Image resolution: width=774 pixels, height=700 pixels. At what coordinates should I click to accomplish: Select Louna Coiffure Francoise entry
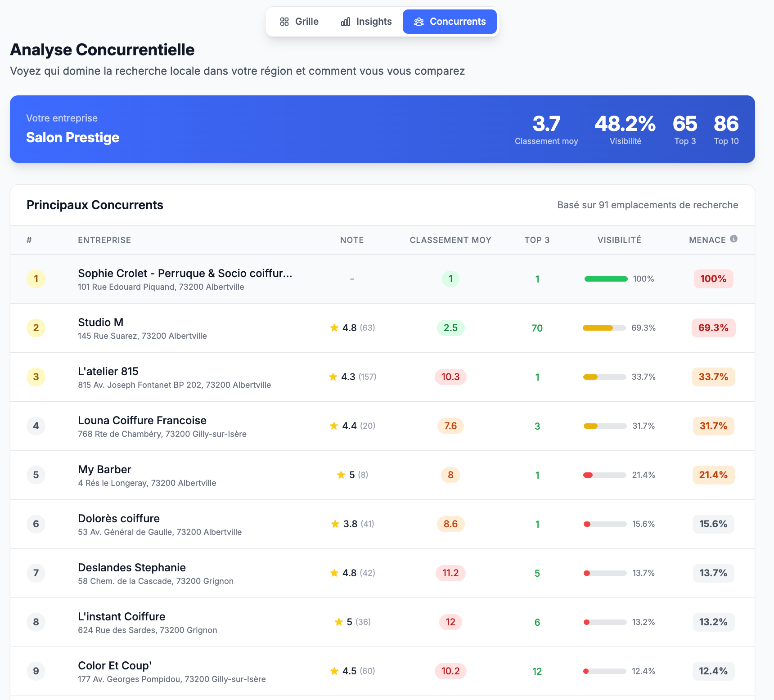click(382, 426)
